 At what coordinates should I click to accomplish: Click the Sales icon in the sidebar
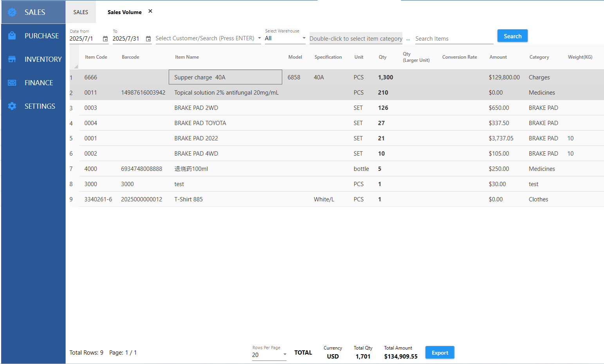coord(12,12)
